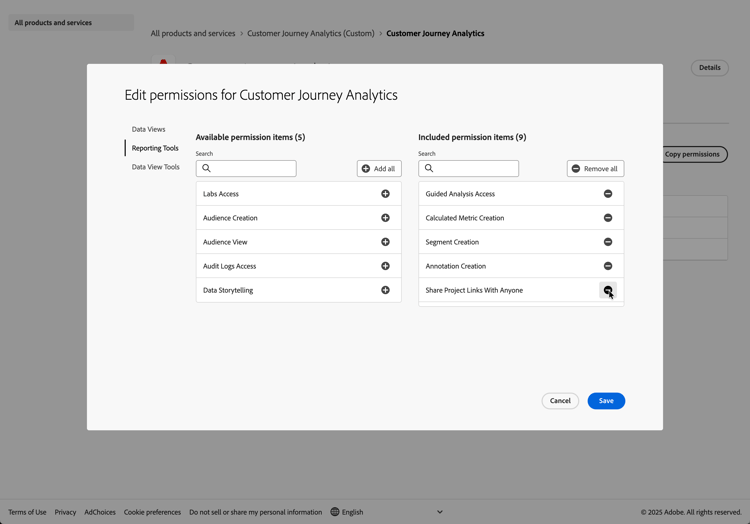Add Data Storytelling permission item
The height and width of the screenshot is (524, 750).
385,290
